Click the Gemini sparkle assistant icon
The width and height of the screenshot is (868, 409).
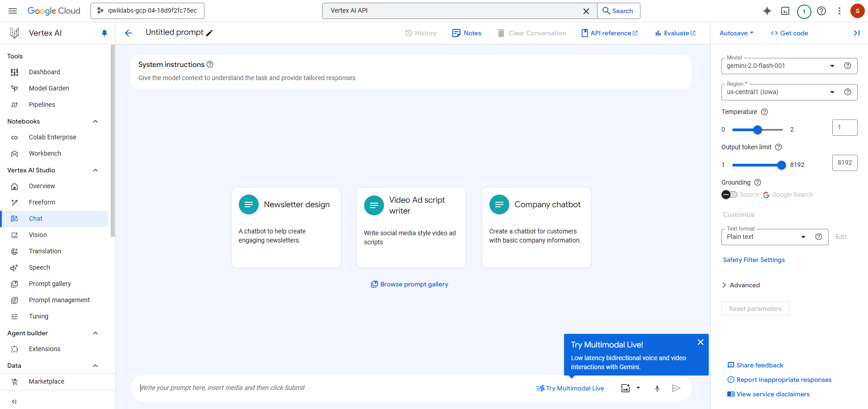(x=767, y=11)
